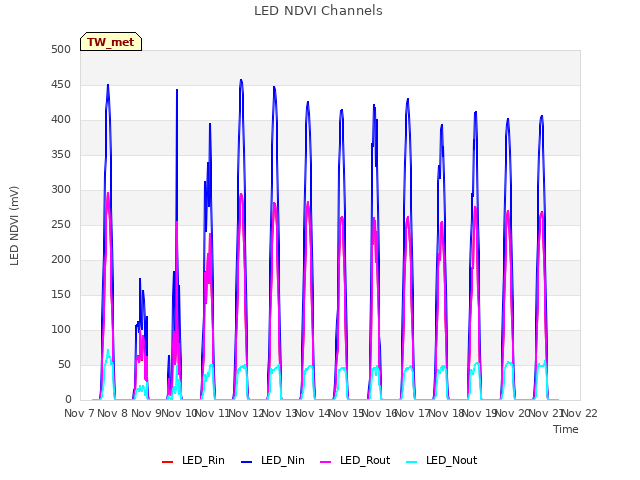Screen dimensions: 640x480
Task: Click the 50 y-axis tick label
Action: pos(64,364)
